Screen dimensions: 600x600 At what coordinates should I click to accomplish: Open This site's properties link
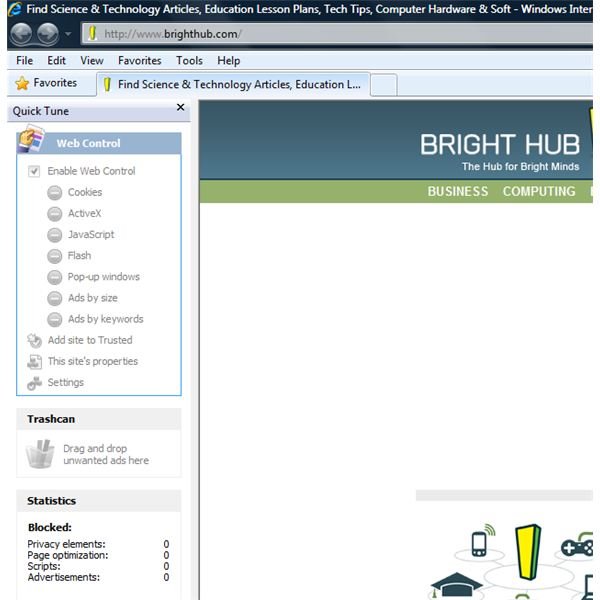pos(93,361)
